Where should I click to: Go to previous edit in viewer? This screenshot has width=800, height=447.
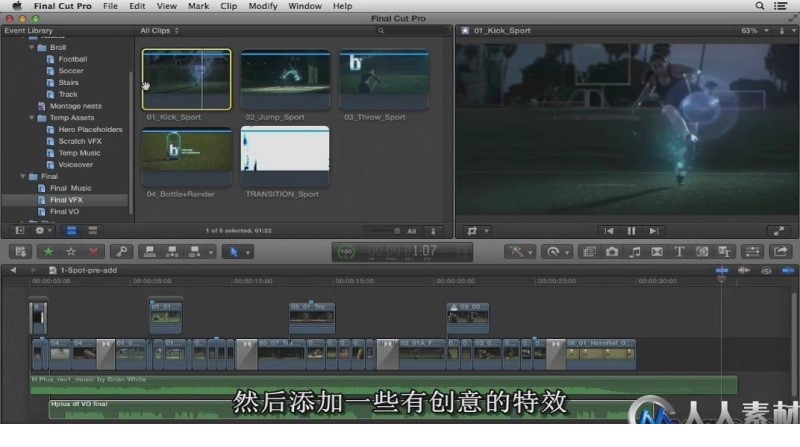coord(609,231)
